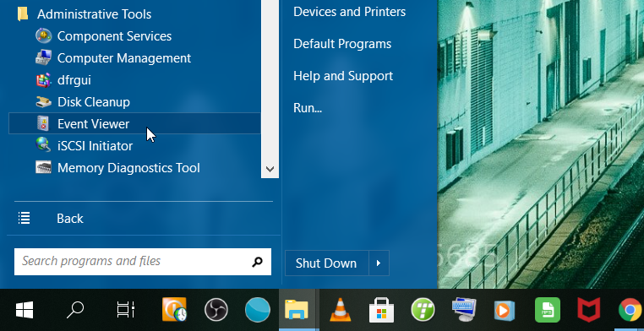Select the Computer Management text label
The width and height of the screenshot is (644, 331).
click(124, 57)
